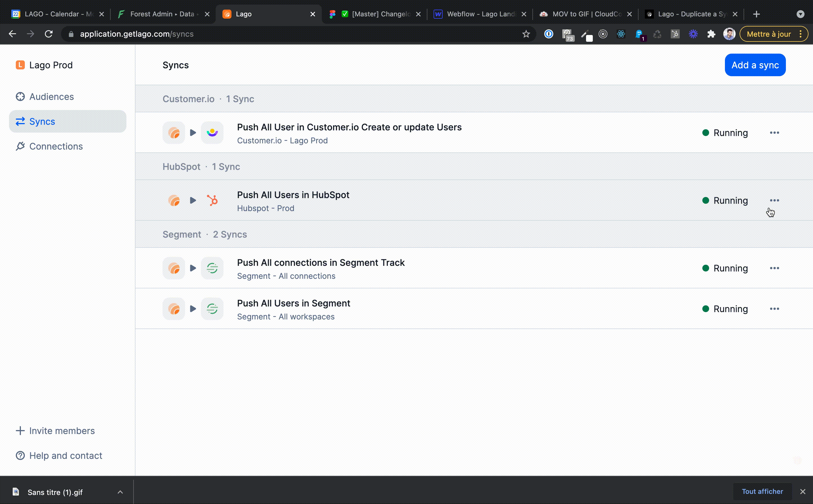Open a new browser tab
This screenshot has height=504, width=813.
click(x=756, y=14)
